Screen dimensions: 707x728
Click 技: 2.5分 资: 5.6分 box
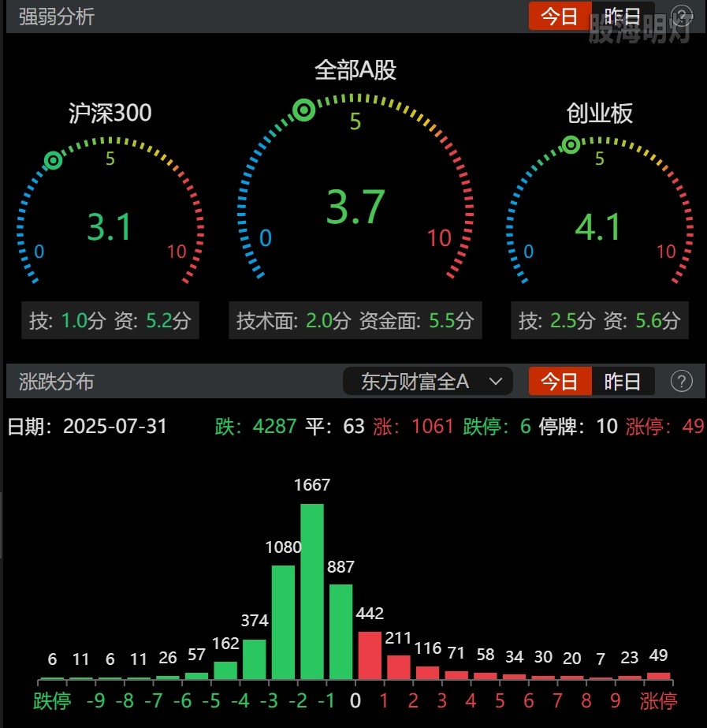[599, 320]
